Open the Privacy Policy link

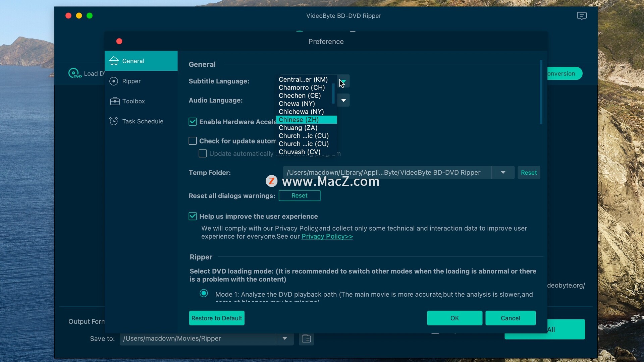point(327,236)
